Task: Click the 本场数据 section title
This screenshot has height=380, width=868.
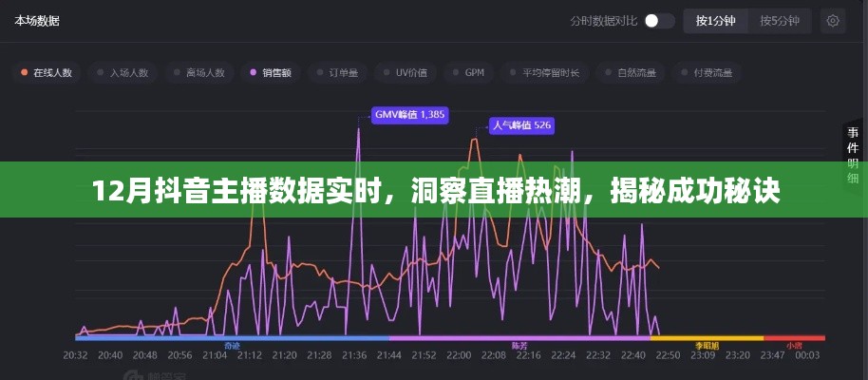Action: pos(36,21)
